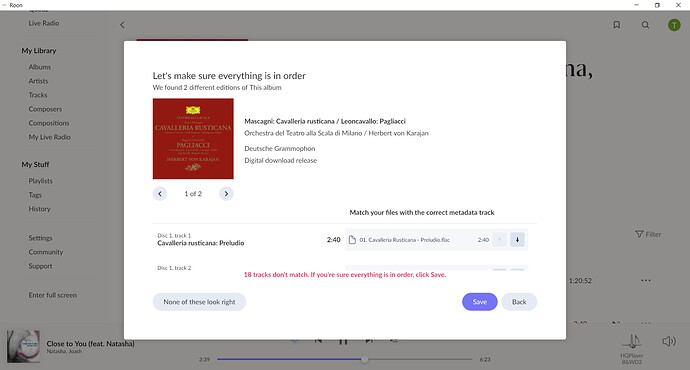The height and width of the screenshot is (370, 690).
Task: Open Tracks in My Library
Action: tap(38, 95)
